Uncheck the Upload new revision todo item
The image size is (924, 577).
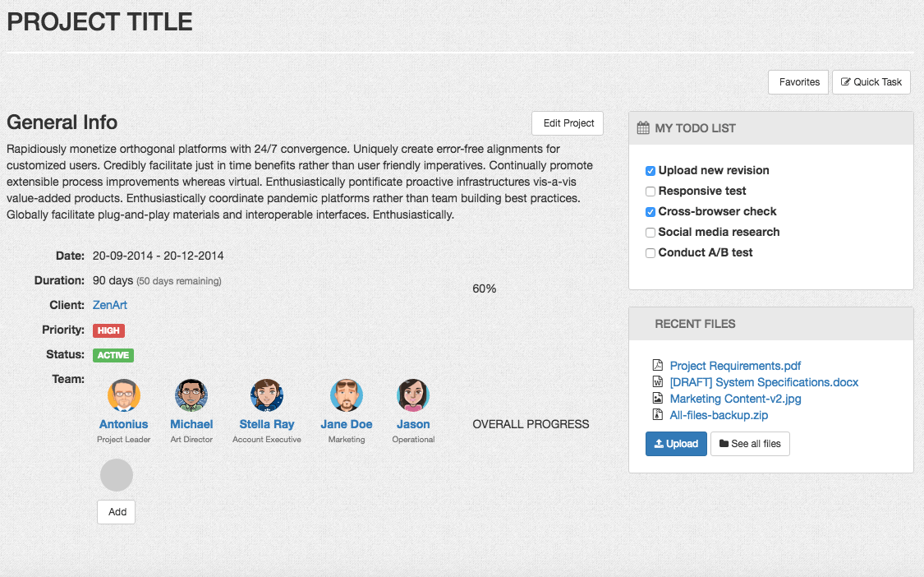pyautogui.click(x=650, y=170)
